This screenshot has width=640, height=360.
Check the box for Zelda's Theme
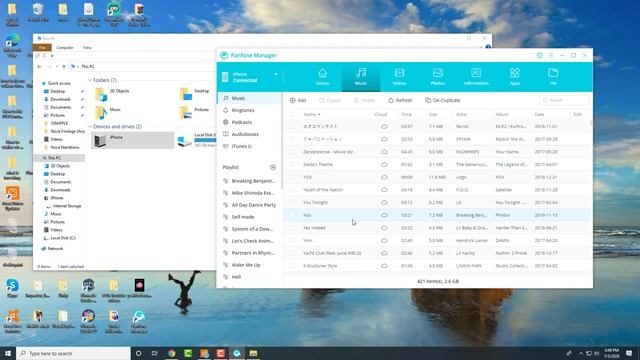pos(292,164)
